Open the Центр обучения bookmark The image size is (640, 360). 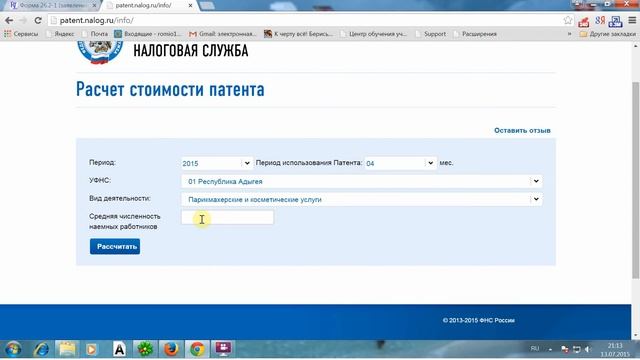[x=373, y=34]
